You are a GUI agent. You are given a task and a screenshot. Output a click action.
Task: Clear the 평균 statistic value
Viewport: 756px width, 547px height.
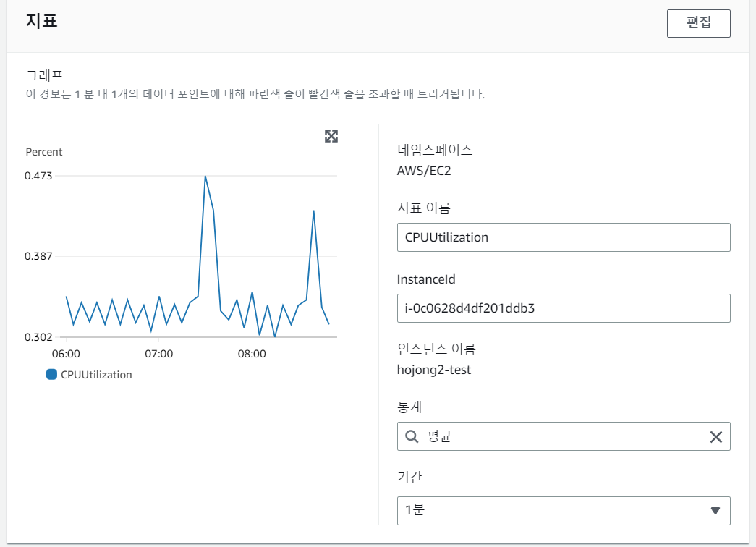click(x=716, y=437)
